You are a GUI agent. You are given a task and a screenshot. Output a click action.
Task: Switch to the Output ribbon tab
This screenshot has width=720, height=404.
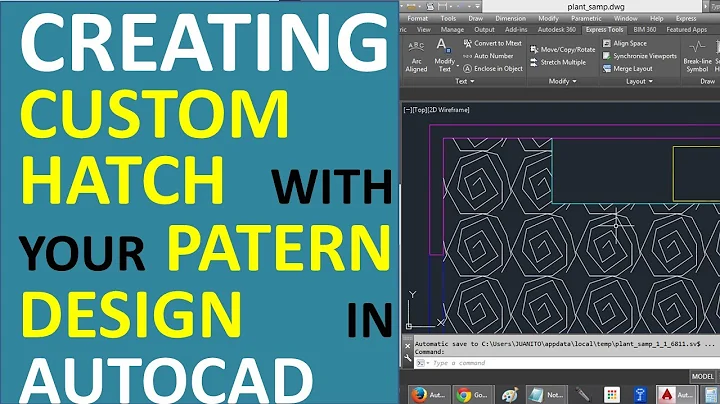click(484, 29)
